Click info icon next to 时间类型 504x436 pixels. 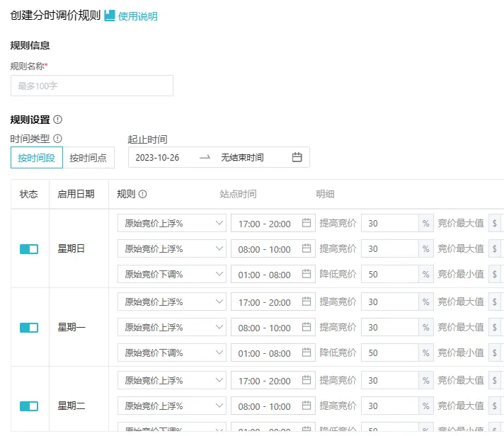(x=57, y=139)
